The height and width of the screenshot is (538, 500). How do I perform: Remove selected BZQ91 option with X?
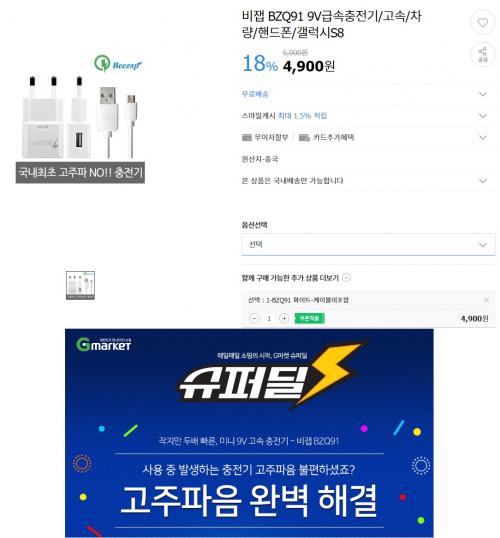[486, 300]
